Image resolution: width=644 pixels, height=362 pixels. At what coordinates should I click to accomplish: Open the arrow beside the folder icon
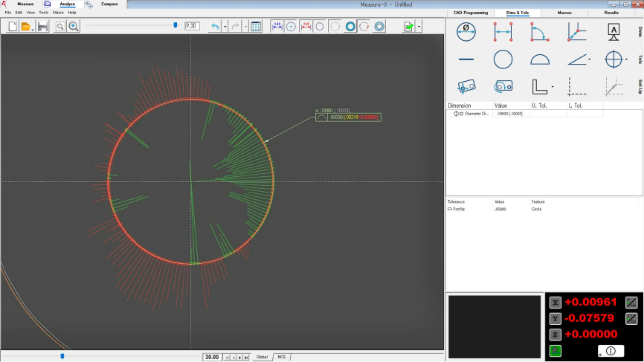33,29
